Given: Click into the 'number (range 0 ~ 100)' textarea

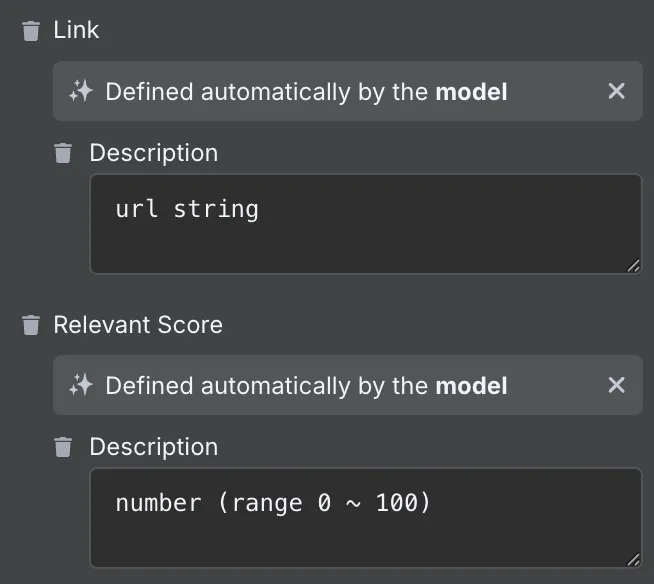Looking at the screenshot, I should click(x=366, y=518).
